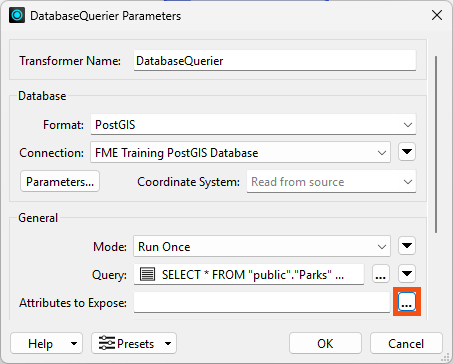Viewport: 453px width, 364px height.
Task: Click the vertical scrollbar of parameters panel
Action: 436,145
